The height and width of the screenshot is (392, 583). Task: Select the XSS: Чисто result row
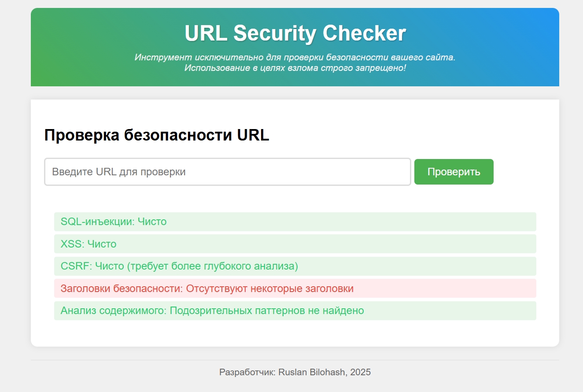pos(294,244)
